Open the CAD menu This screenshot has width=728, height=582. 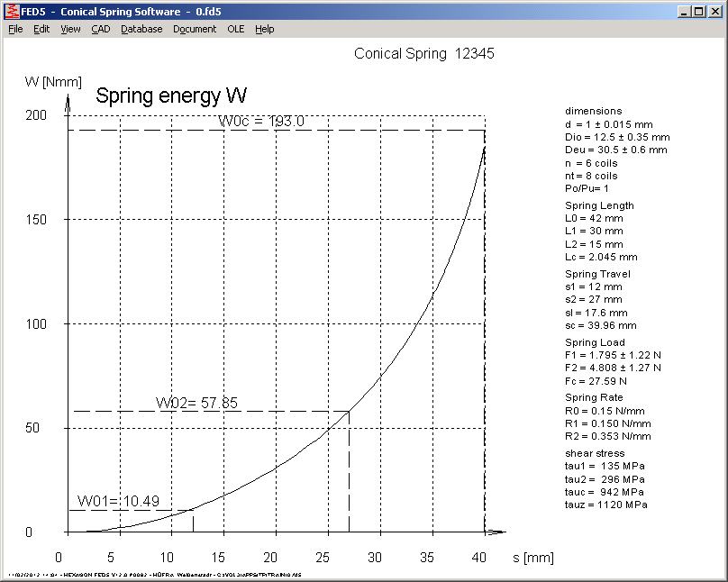(101, 29)
